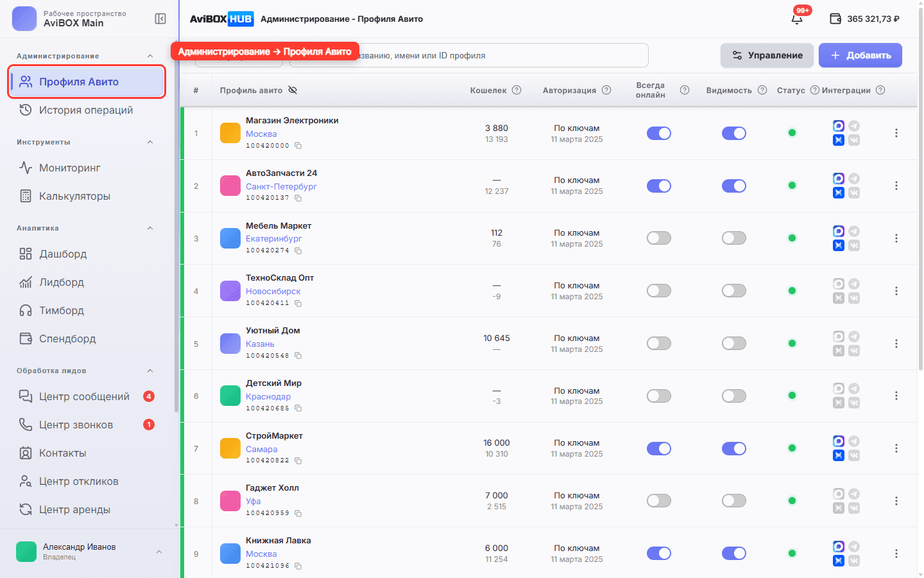
Task: Expand the Александр Иванов user menu
Action: [159, 552]
